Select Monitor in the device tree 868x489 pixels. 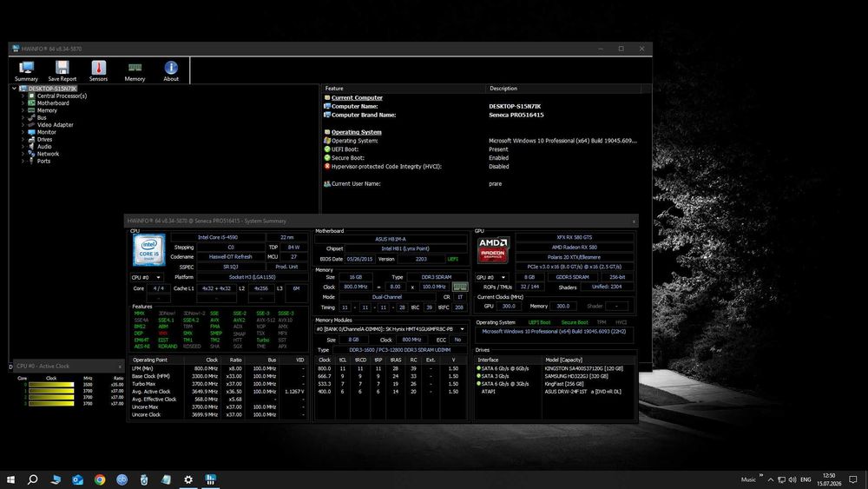[x=47, y=132]
